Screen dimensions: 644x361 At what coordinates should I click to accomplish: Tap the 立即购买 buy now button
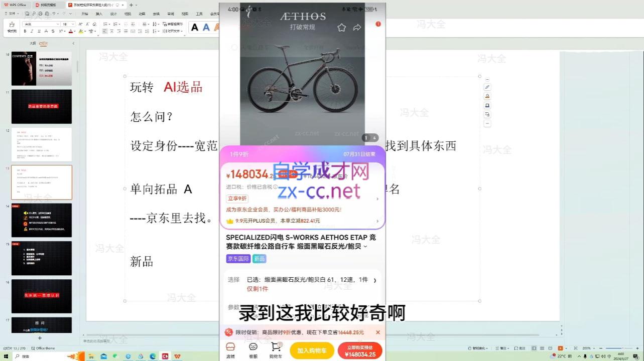pos(360,350)
